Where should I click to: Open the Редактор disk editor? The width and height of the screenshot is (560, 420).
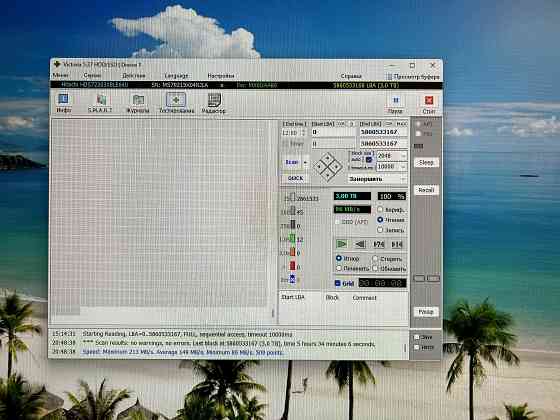coord(214,103)
